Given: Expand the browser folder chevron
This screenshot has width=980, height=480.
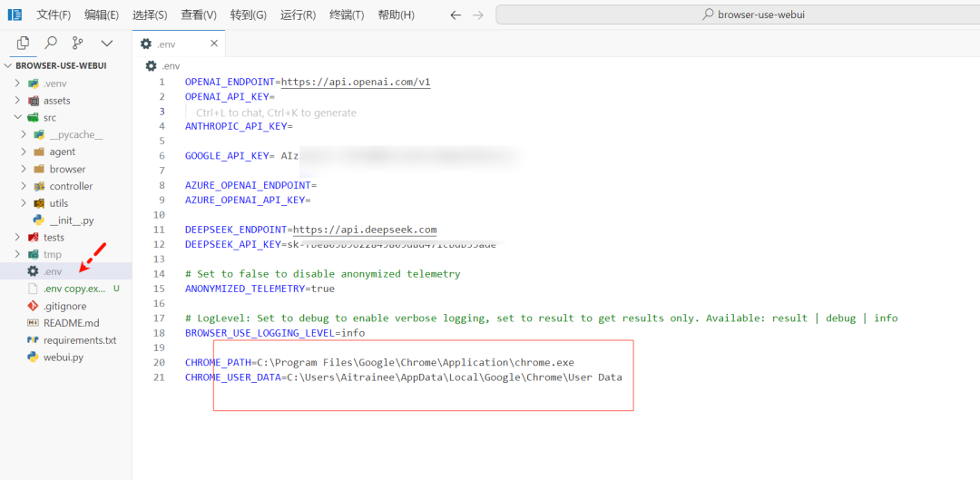Looking at the screenshot, I should click(x=24, y=169).
